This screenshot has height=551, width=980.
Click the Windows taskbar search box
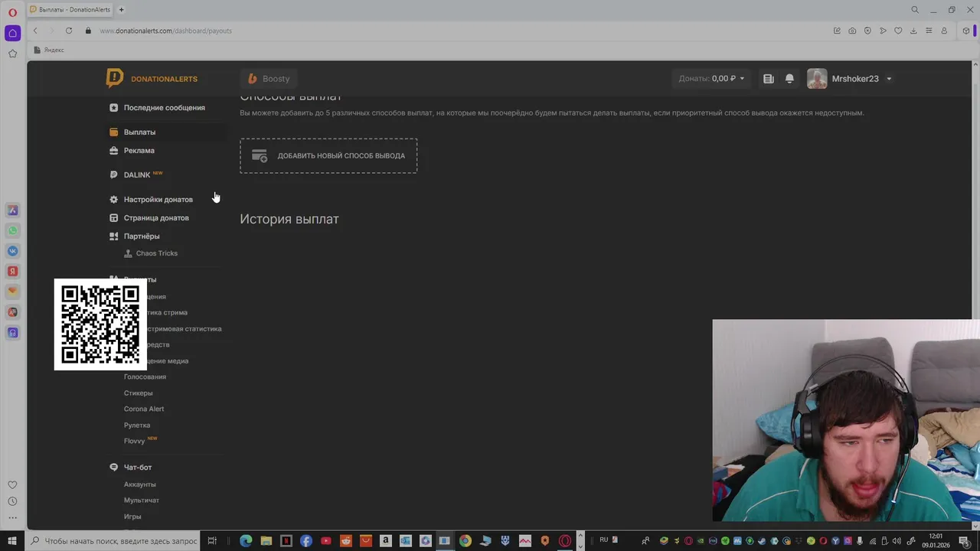[x=113, y=541]
